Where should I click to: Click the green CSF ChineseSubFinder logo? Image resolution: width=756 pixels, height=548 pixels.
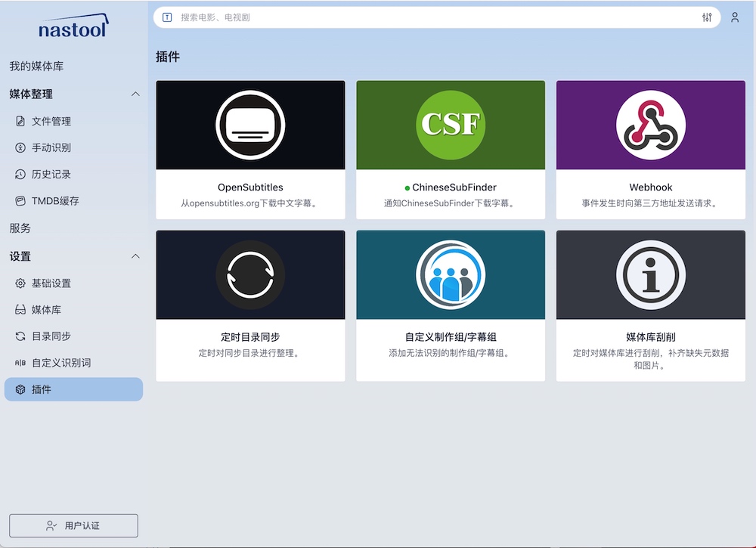coord(451,125)
